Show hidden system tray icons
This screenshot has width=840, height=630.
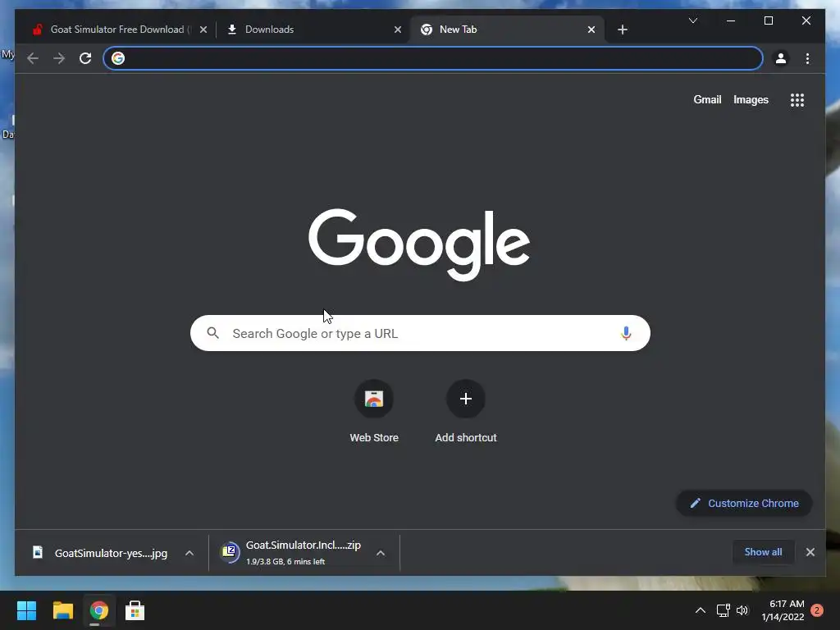[x=701, y=610]
